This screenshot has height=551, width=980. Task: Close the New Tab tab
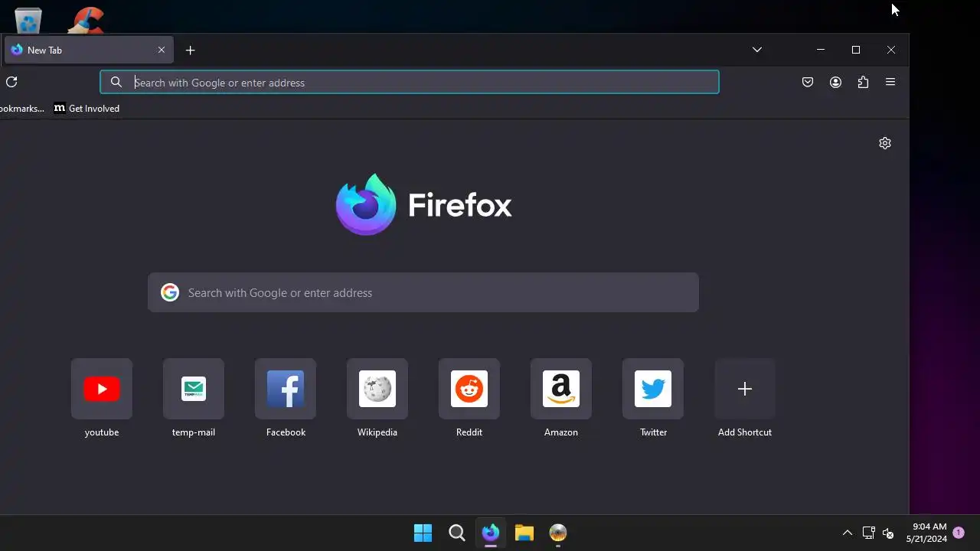(x=162, y=50)
